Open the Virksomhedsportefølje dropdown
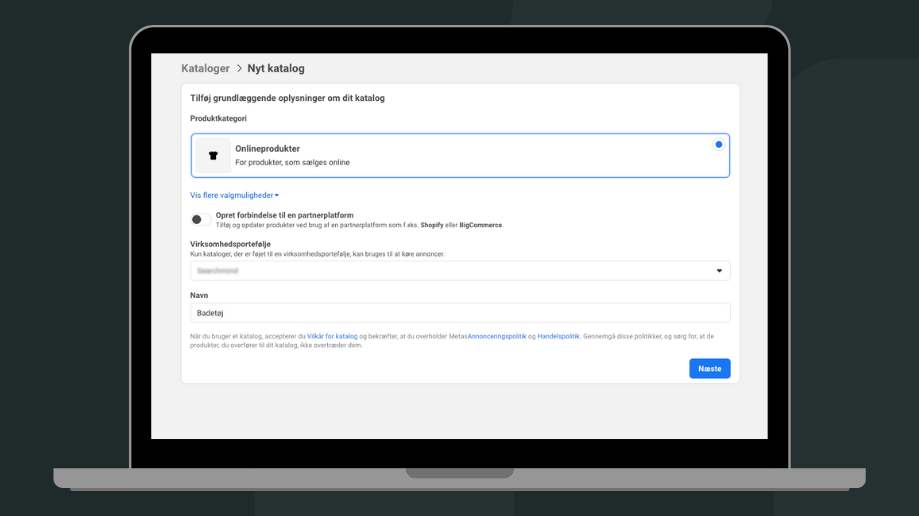 pos(460,271)
